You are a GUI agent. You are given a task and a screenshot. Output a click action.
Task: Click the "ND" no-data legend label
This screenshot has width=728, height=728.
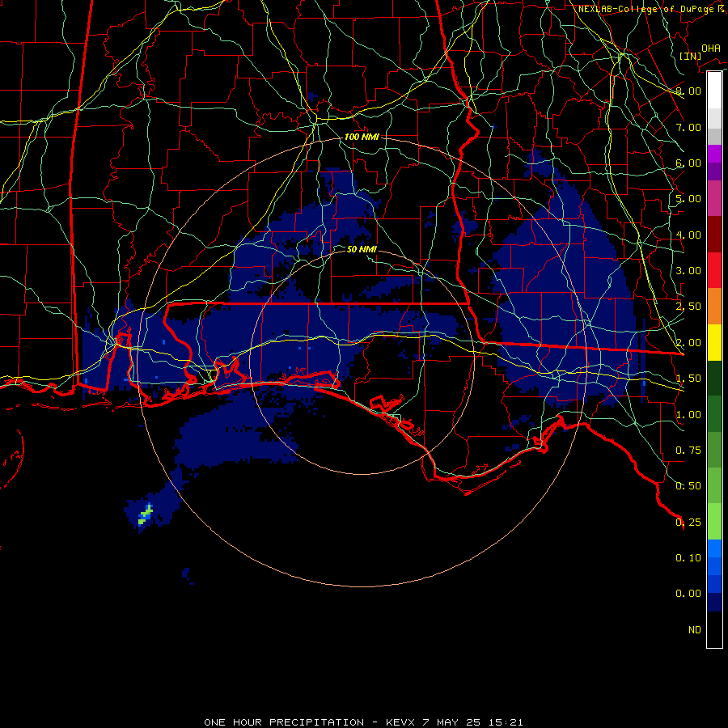click(x=695, y=630)
